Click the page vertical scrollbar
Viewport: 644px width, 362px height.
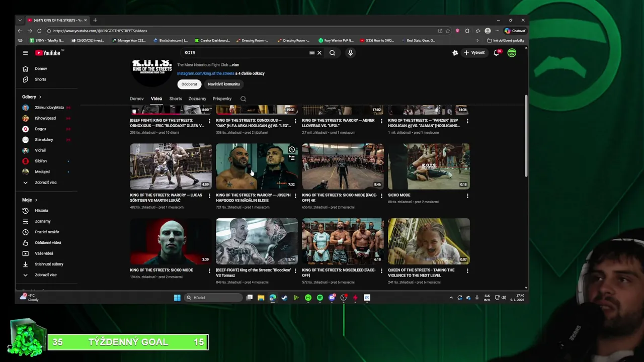pos(526,136)
